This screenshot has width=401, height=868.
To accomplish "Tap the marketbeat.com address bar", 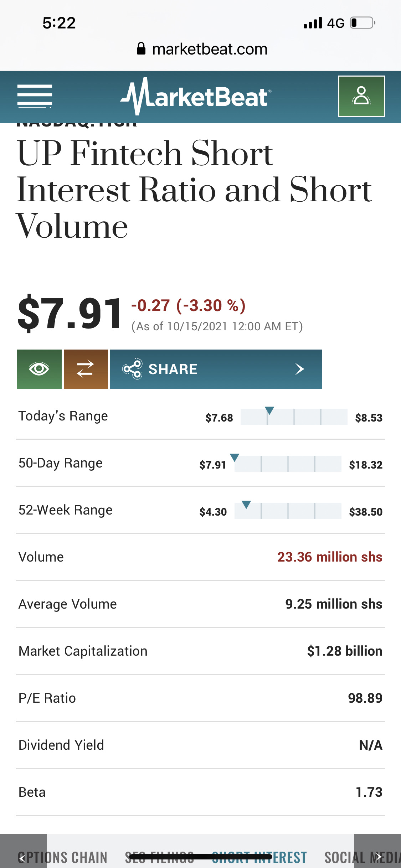I will 210,49.
